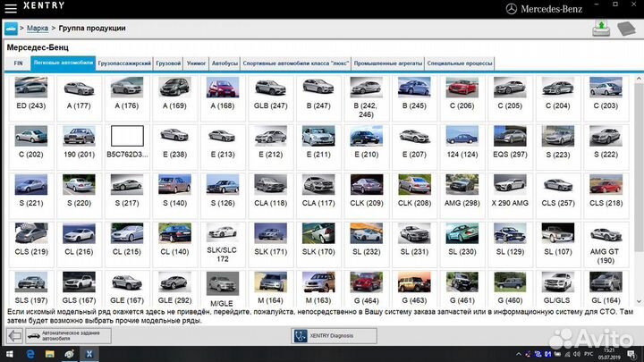Image resolution: width=644 pixels, height=362 pixels.
Task: Open the Грузопассажирский tab
Action: [124, 63]
